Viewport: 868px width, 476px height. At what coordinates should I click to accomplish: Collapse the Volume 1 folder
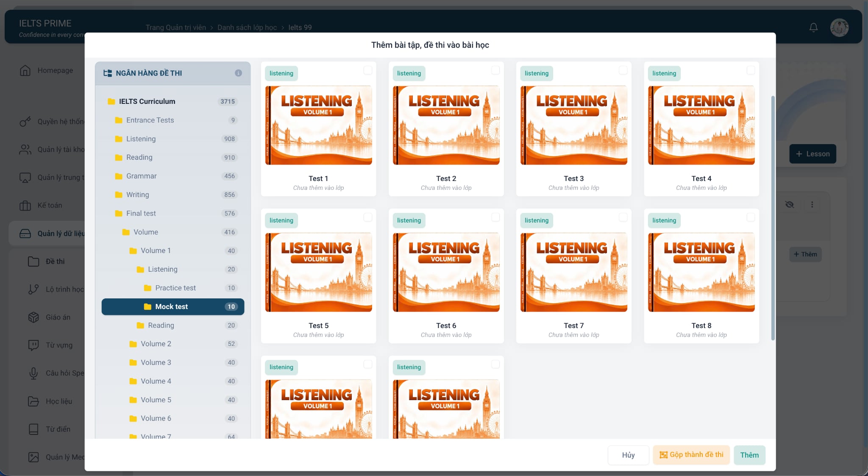click(x=173, y=251)
